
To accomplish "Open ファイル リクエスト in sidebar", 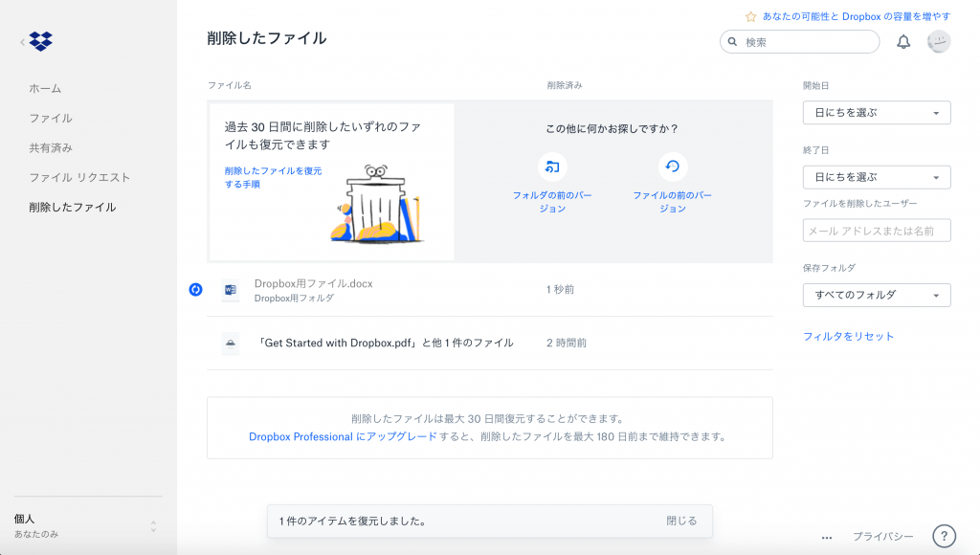I will pos(79,177).
